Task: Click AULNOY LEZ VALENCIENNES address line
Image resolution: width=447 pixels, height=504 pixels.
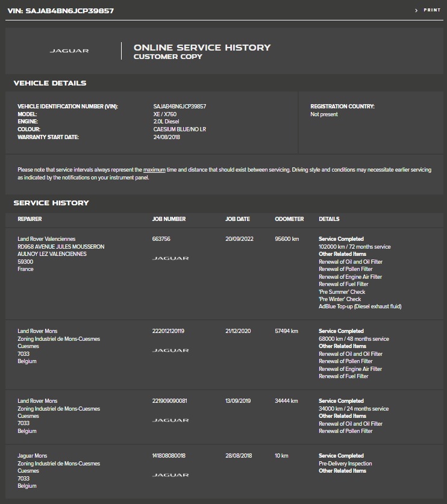Action: (52, 254)
